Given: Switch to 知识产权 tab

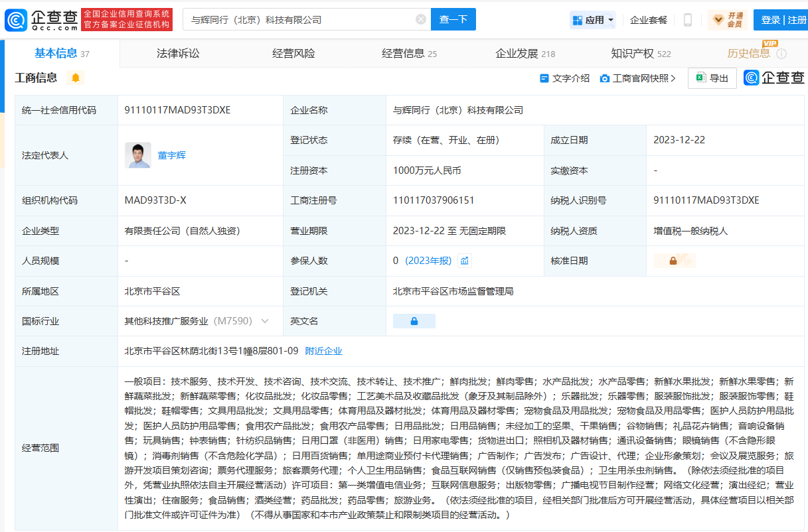Looking at the screenshot, I should pyautogui.click(x=641, y=54).
